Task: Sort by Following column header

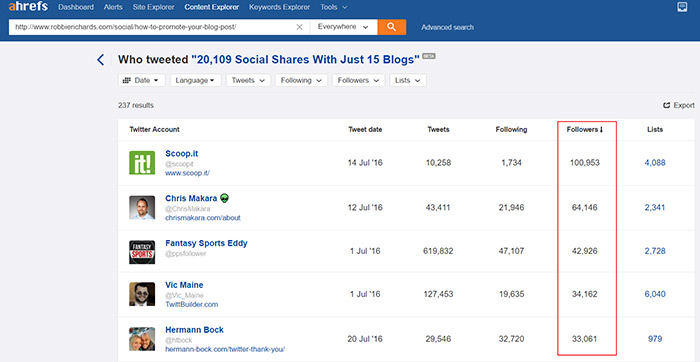Action: (511, 129)
